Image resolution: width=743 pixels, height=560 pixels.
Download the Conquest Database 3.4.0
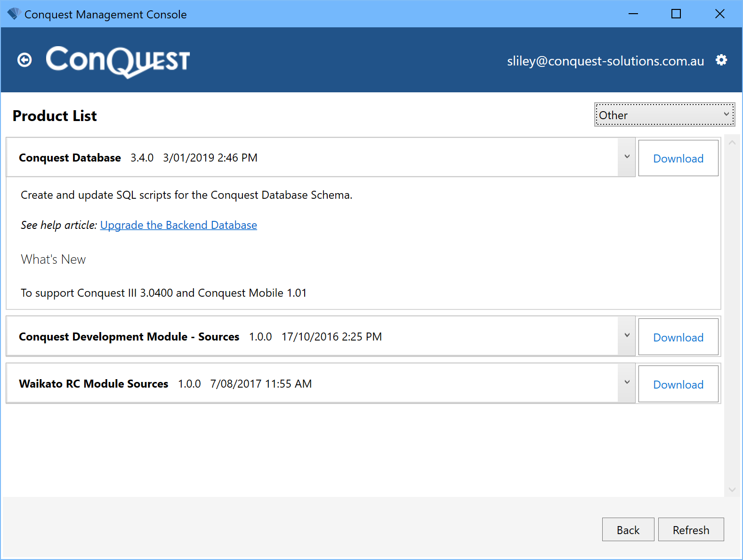point(678,158)
